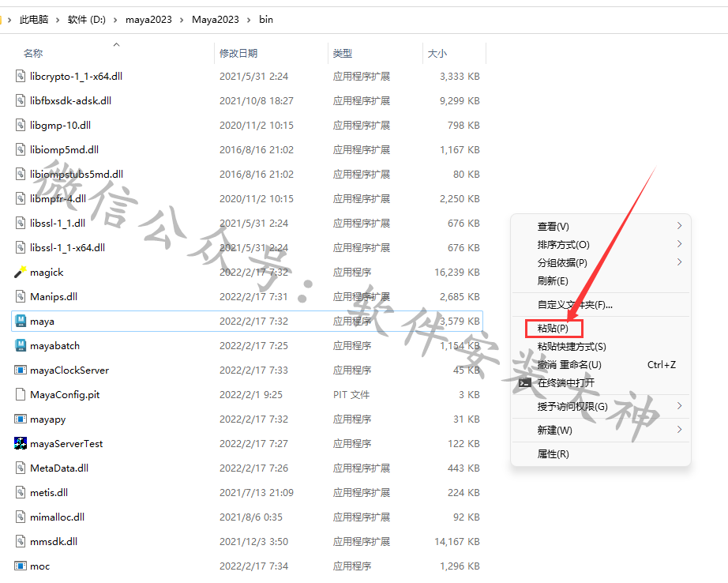The image size is (728, 583).
Task: Select the mmsdk.dll file name
Action: [54, 542]
